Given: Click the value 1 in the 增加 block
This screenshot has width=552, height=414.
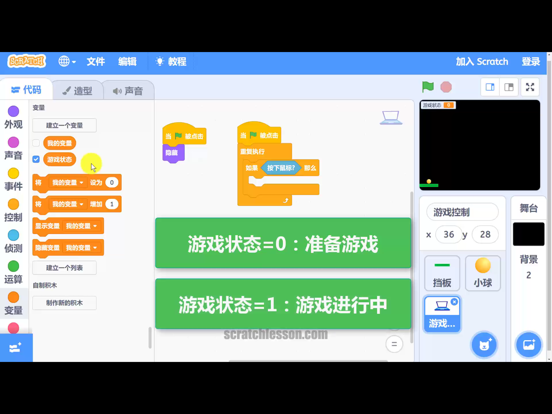Looking at the screenshot, I should (x=112, y=204).
